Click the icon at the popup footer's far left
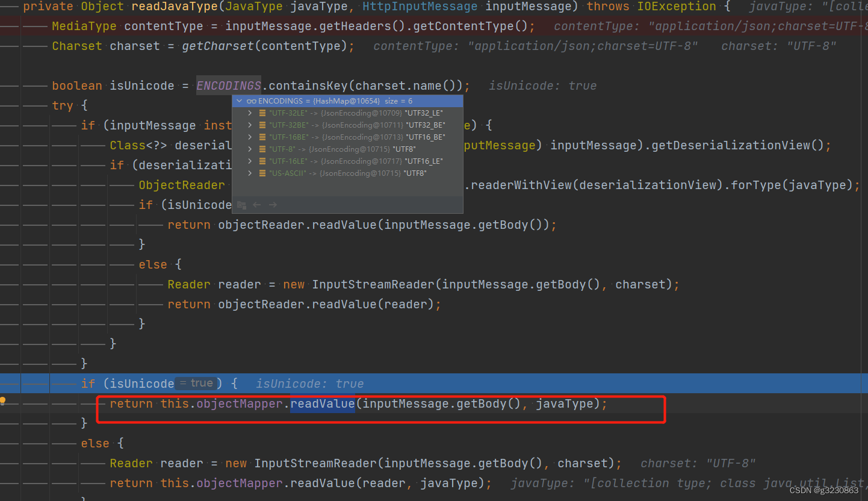Screen dimensions: 868x501 (x=242, y=205)
